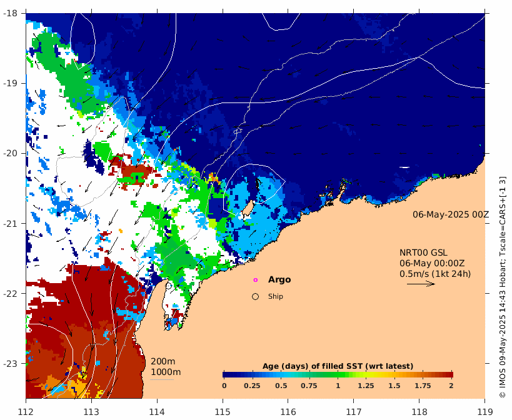Click the colorbar tick label '0.5'
This screenshot has height=420, width=512.
281,386
